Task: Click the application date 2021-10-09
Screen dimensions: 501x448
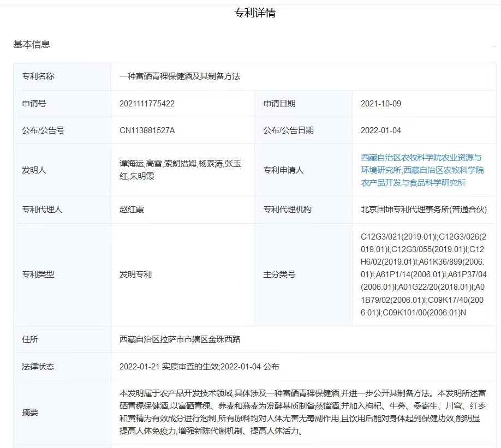Action: (x=380, y=104)
